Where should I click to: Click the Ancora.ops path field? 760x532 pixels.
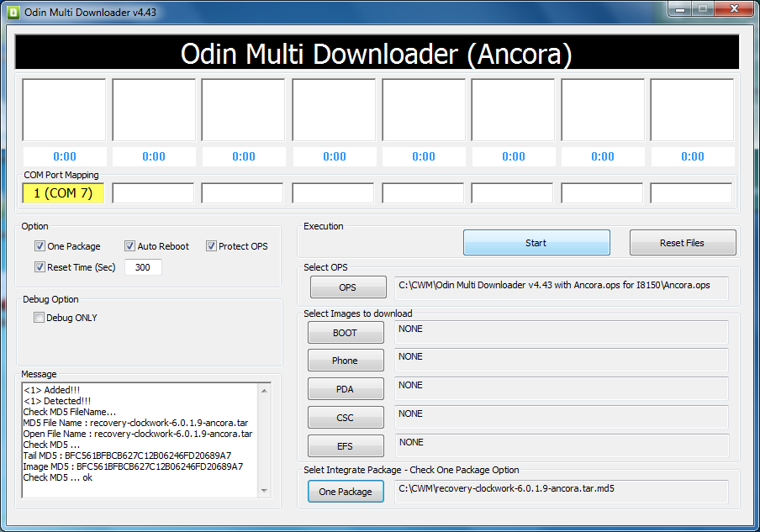[x=562, y=288]
